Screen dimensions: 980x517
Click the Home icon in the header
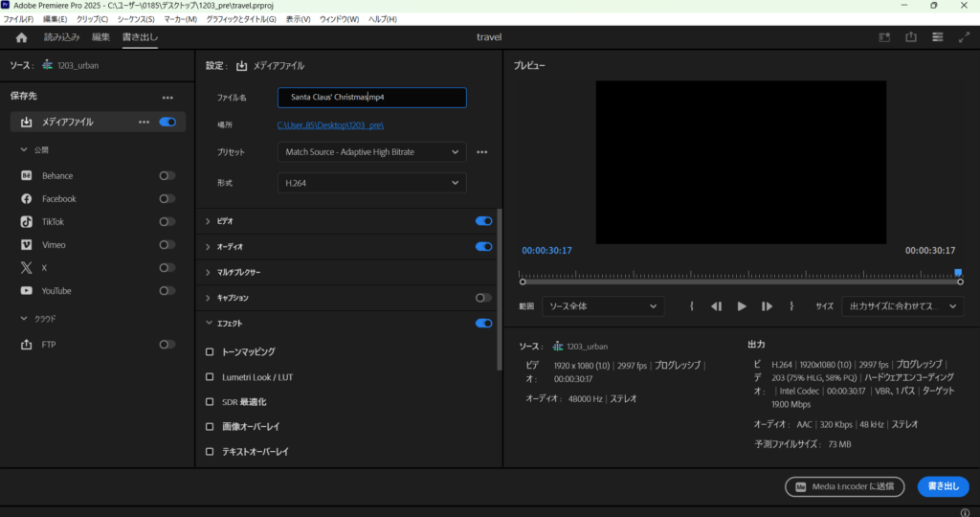click(x=21, y=37)
